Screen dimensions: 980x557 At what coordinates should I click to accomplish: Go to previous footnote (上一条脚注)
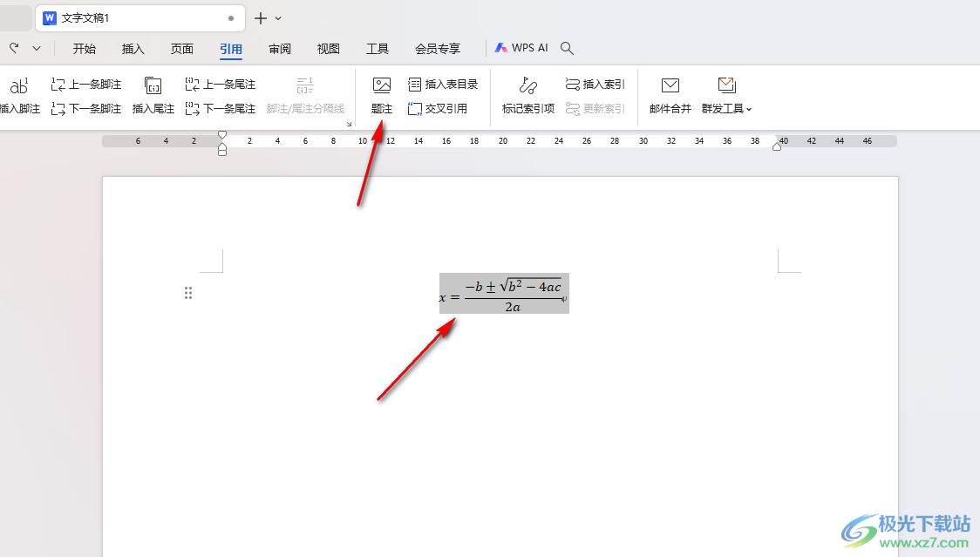click(86, 85)
